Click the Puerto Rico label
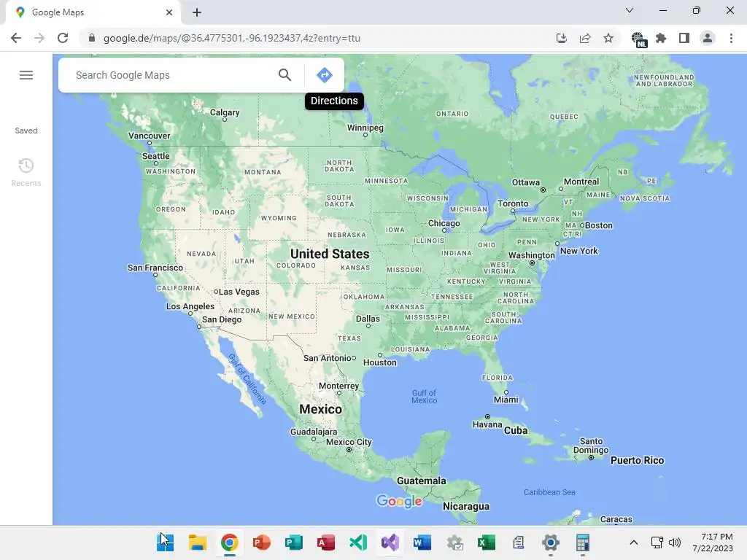747x560 pixels. tap(637, 461)
